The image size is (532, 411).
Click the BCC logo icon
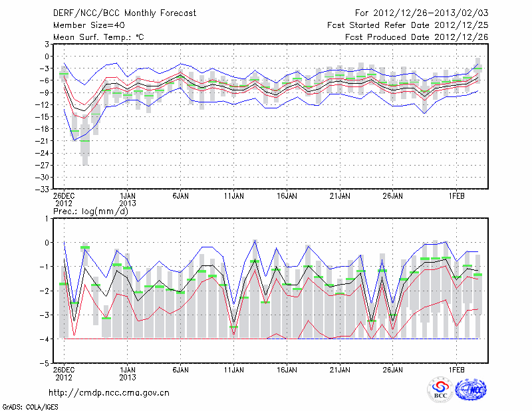tap(440, 391)
